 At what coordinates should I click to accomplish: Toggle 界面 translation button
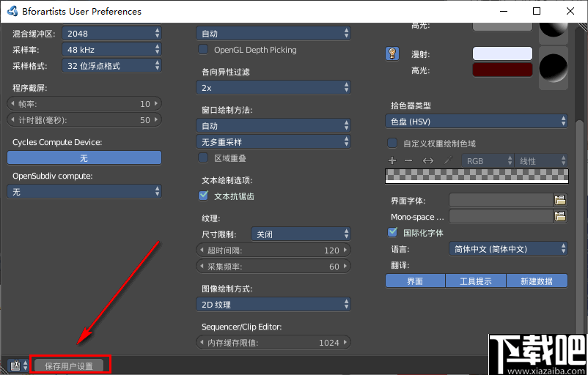415,281
